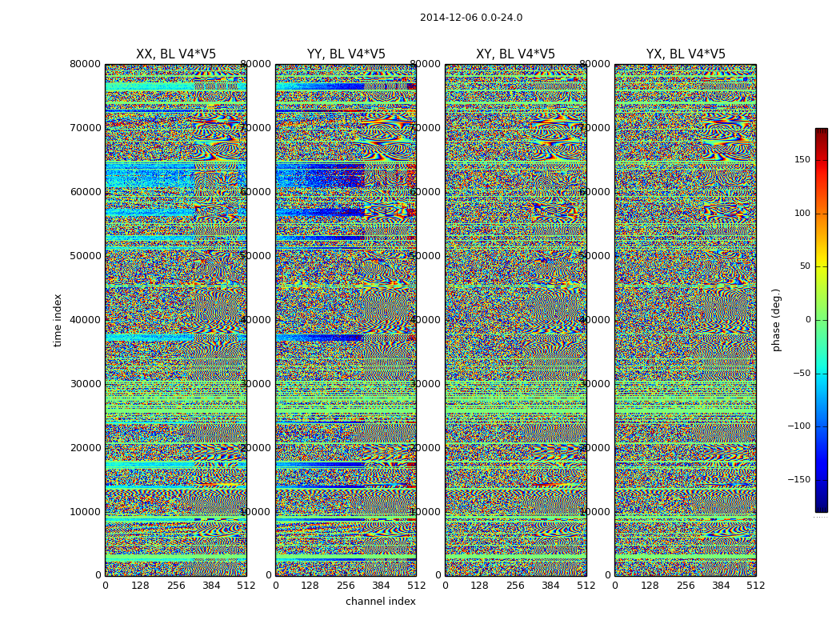Click the 256 tick label under YY plot
The width and height of the screenshot is (840, 640).
346,586
